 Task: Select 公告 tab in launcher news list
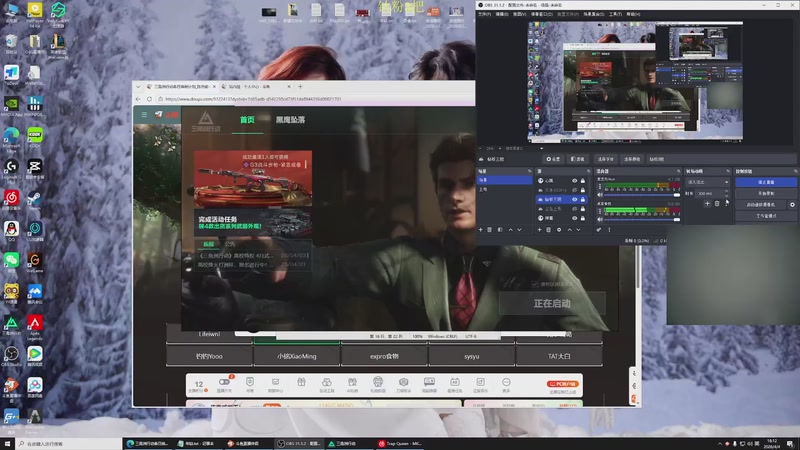[231, 244]
